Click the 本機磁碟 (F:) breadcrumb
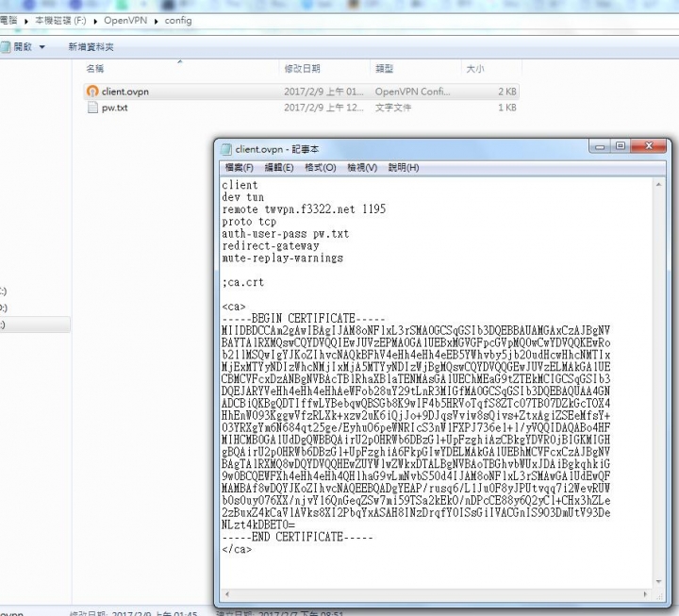679x616 pixels. [x=60, y=21]
